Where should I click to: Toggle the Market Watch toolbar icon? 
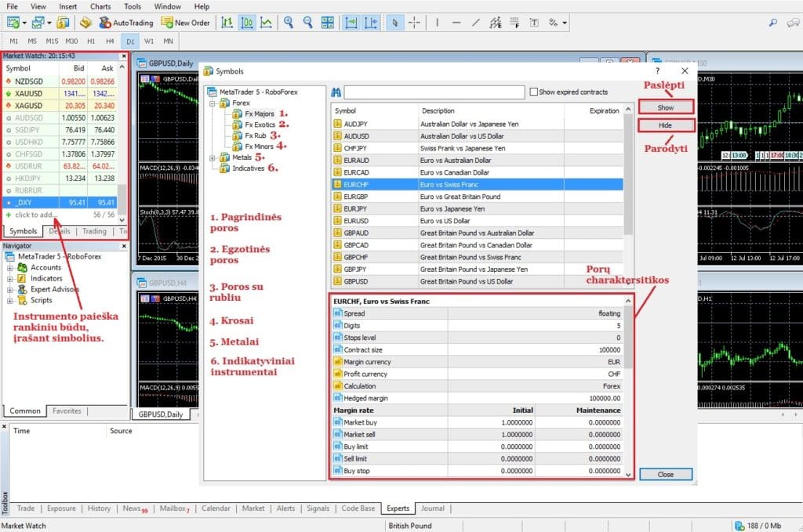pyautogui.click(x=63, y=23)
